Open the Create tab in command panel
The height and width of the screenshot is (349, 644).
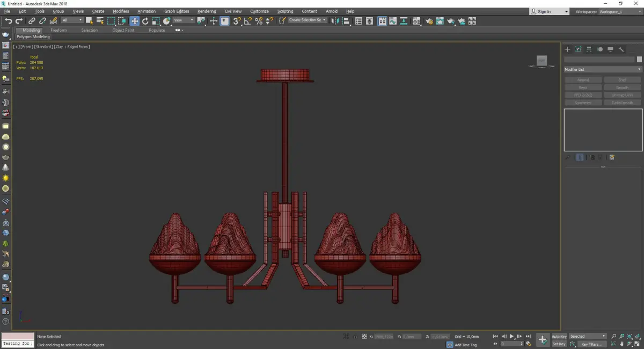(x=567, y=49)
